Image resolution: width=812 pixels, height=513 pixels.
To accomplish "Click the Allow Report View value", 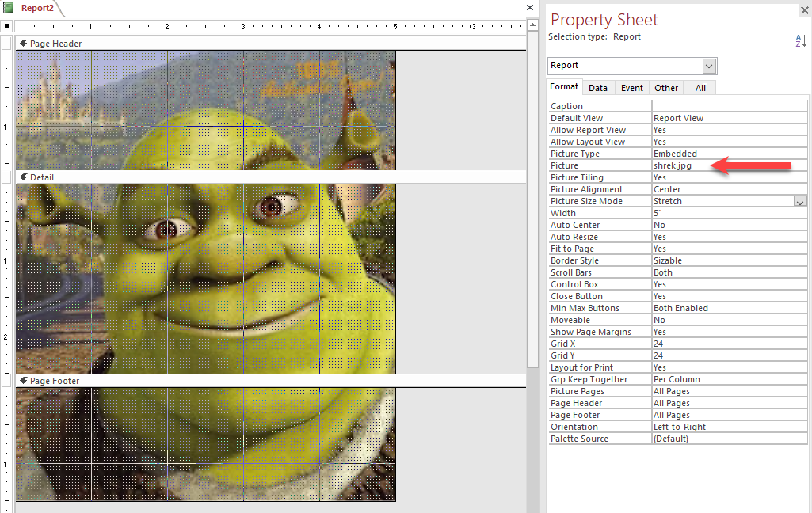I will point(729,130).
